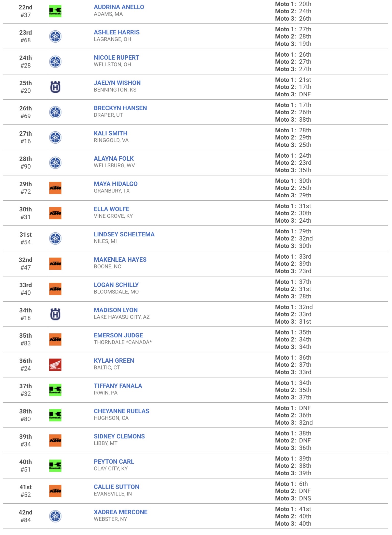Click the Husqvarna logo beside Jaelyn Wishon
Screen dimensions: 392x535
coord(55,87)
